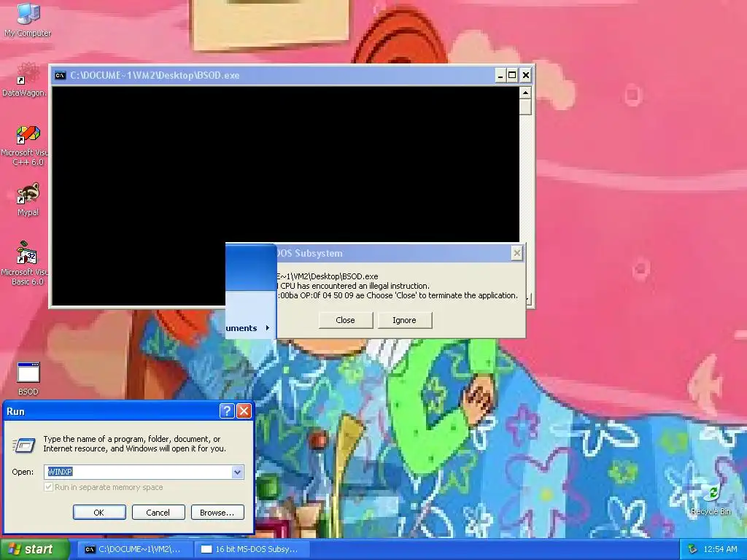Click the console scrollbar up arrow

tap(525, 93)
